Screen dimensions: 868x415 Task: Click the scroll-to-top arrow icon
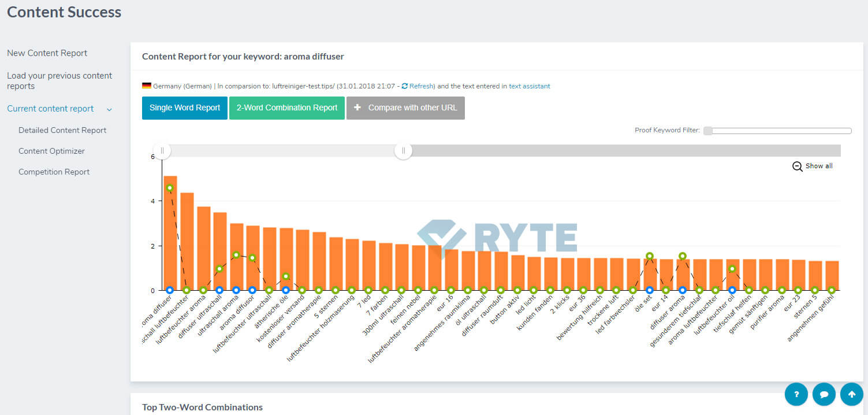point(852,394)
